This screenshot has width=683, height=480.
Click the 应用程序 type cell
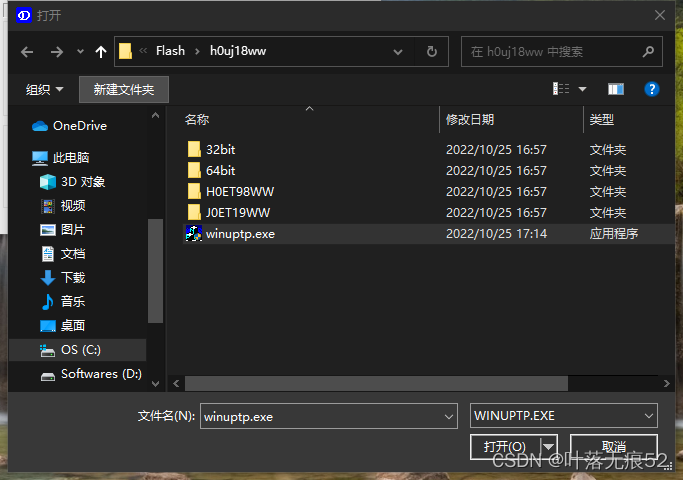click(x=614, y=234)
